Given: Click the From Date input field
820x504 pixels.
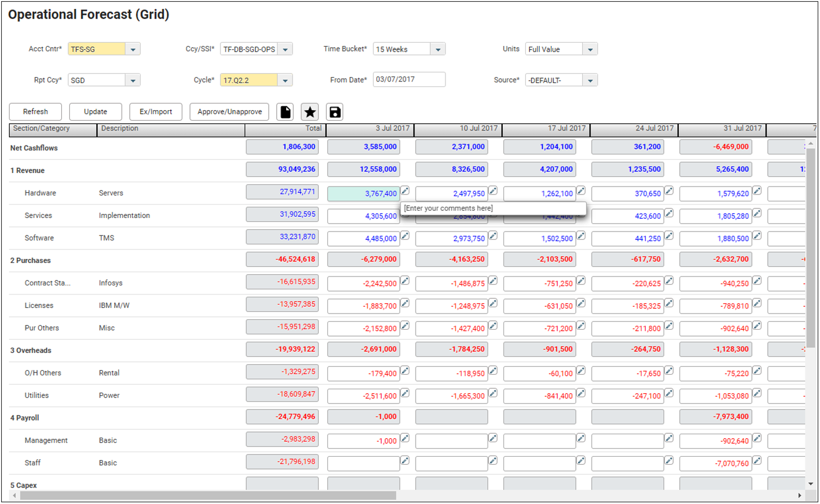Looking at the screenshot, I should pyautogui.click(x=409, y=79).
